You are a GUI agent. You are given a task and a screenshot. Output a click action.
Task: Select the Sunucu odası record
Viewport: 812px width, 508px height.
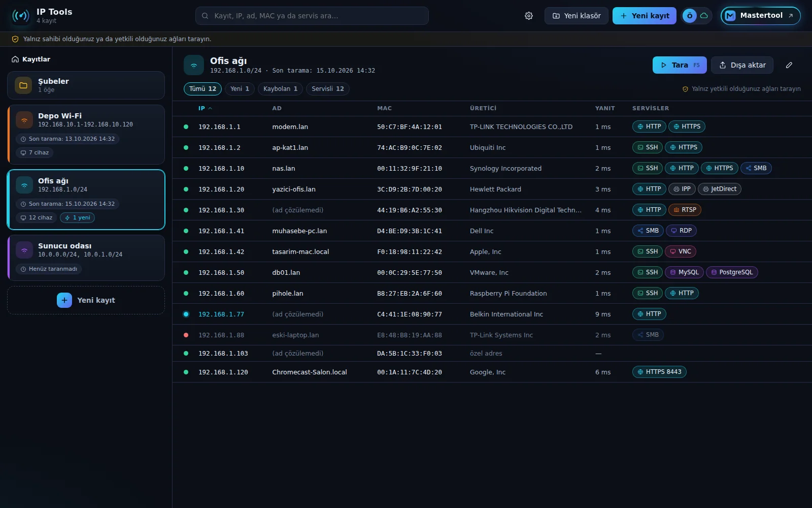pos(86,258)
